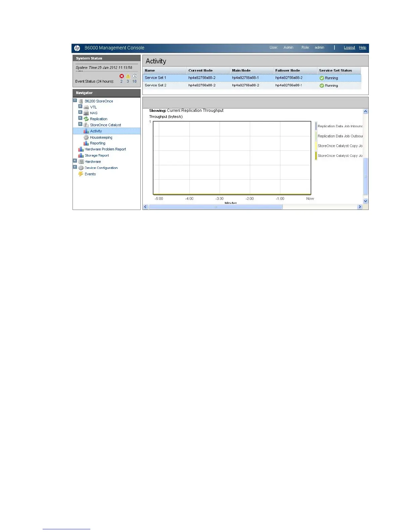This screenshot has width=411, height=532.
Task: Open the Storage Report item
Action: [x=97, y=156]
